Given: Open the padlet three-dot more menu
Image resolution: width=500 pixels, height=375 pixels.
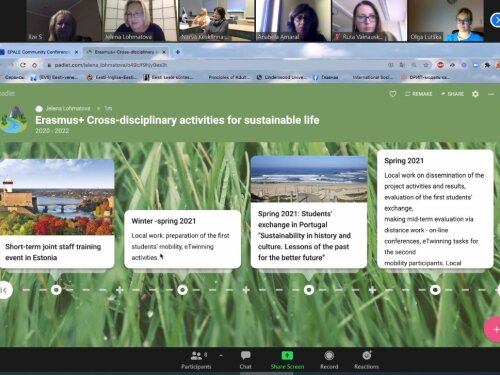Looking at the screenshot, I should [491, 94].
